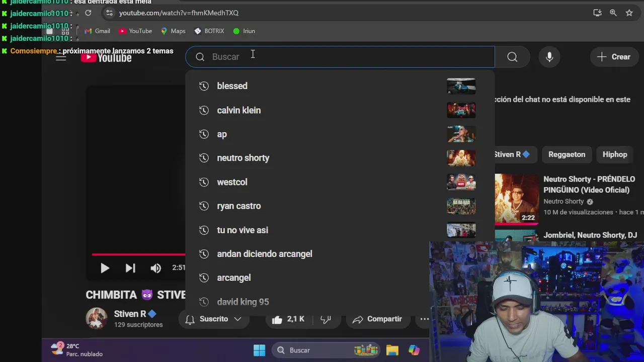
Task: Like the video showing 2,1 K
Action: 288,319
